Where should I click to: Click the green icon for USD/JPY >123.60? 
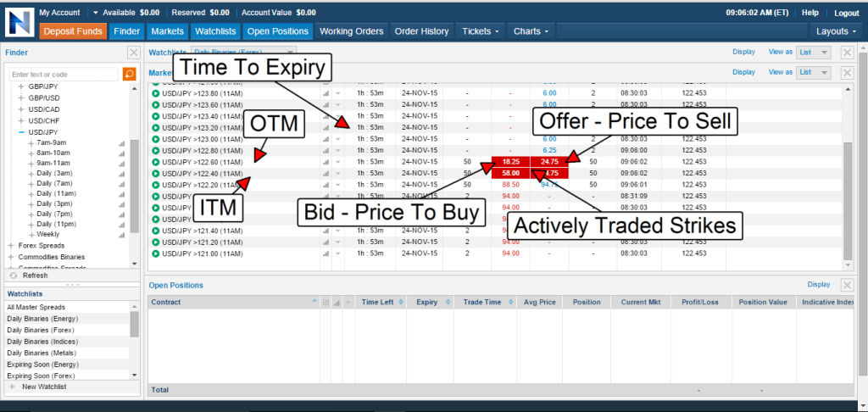(156, 104)
